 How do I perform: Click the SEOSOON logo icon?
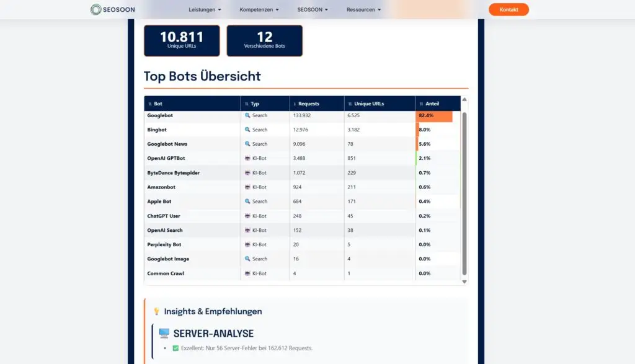95,9
